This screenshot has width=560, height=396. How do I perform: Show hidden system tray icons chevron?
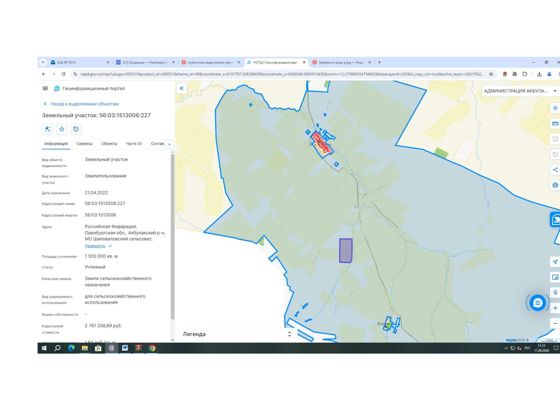(x=506, y=348)
